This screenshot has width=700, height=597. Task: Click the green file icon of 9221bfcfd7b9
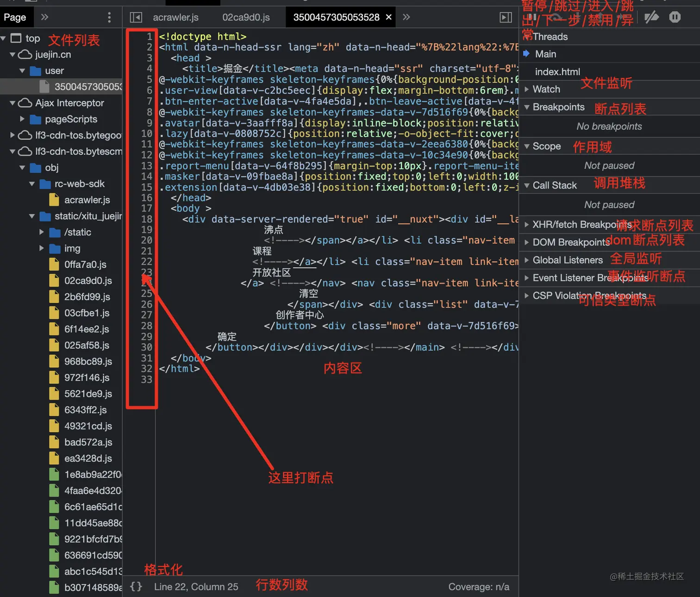(x=54, y=539)
